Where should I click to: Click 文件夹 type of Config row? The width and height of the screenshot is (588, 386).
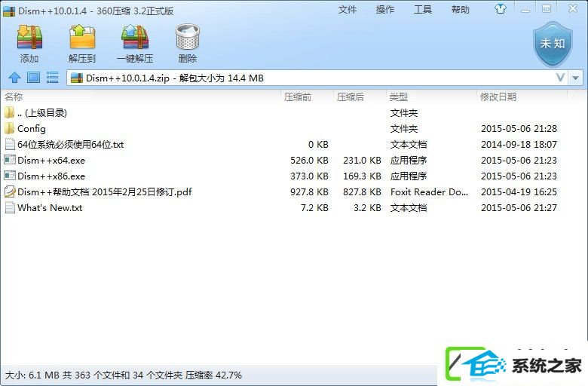(404, 129)
